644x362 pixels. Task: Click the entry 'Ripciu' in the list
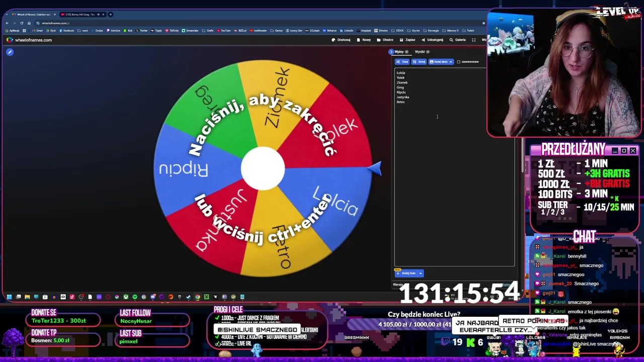pyautogui.click(x=401, y=93)
